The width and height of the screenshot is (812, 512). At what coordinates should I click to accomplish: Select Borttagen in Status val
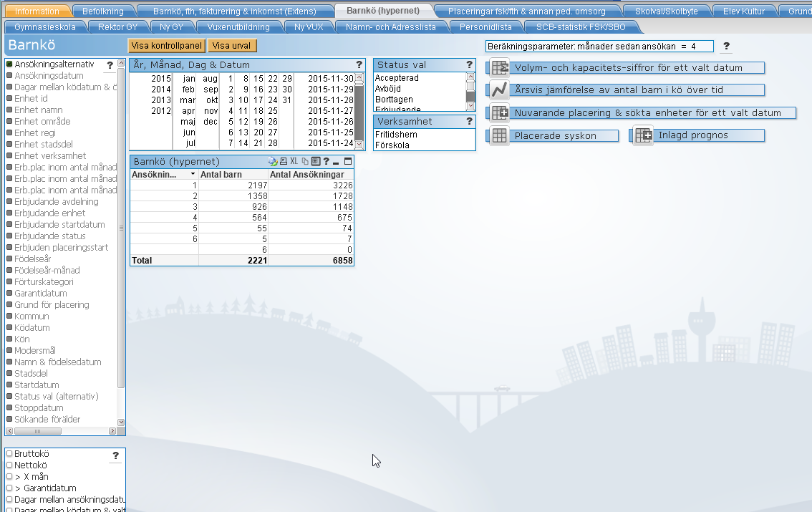coord(394,100)
